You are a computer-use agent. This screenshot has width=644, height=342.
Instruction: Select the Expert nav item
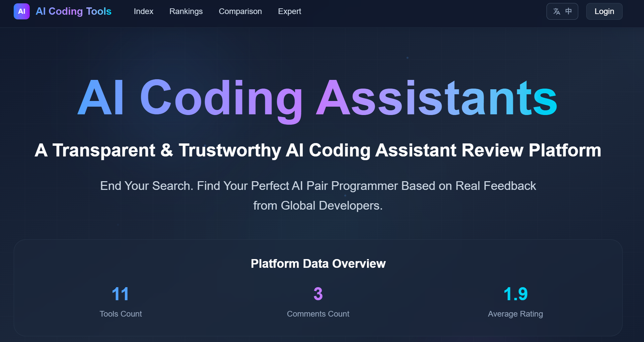pos(289,11)
